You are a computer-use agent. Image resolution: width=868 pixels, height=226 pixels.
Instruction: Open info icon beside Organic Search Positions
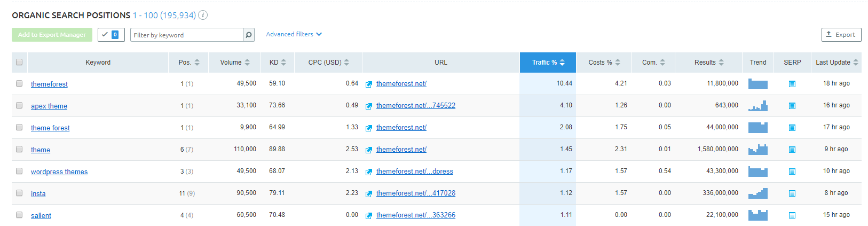coord(203,15)
